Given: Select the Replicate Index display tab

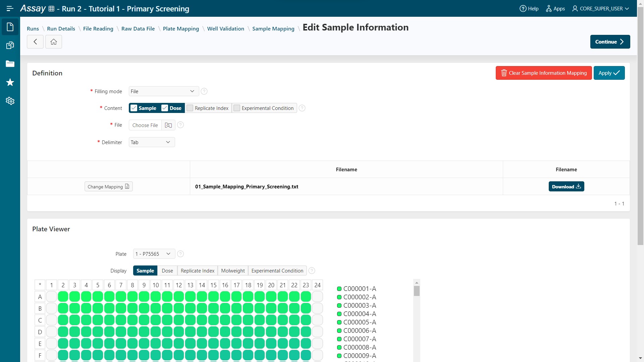Looking at the screenshot, I should pos(198,270).
